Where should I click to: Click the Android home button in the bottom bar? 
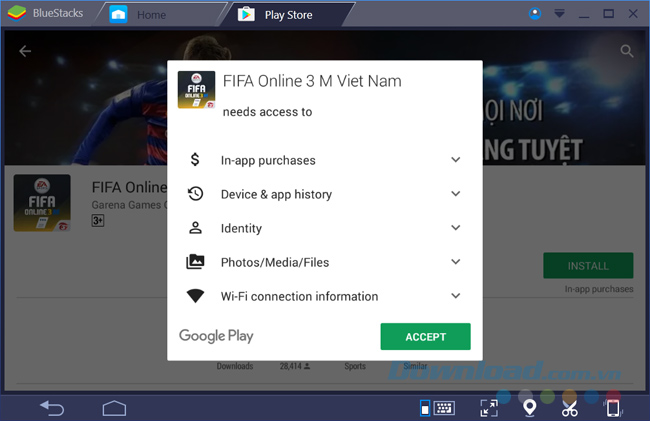click(x=114, y=408)
